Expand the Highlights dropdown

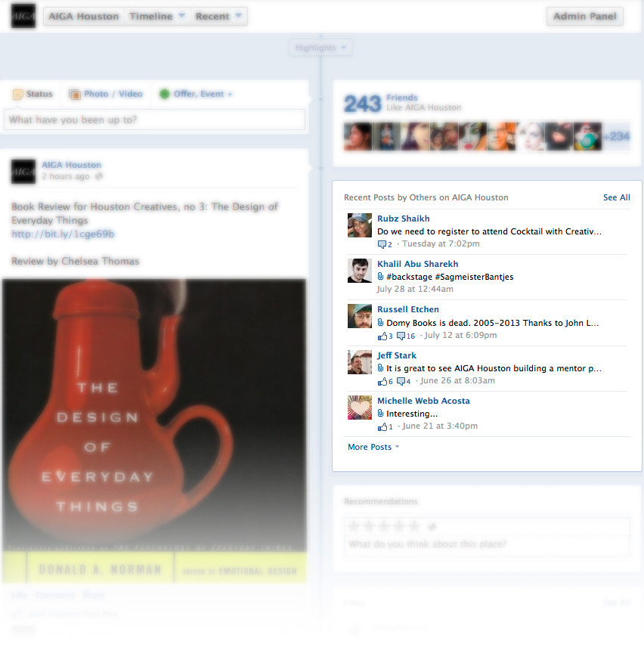pos(320,48)
